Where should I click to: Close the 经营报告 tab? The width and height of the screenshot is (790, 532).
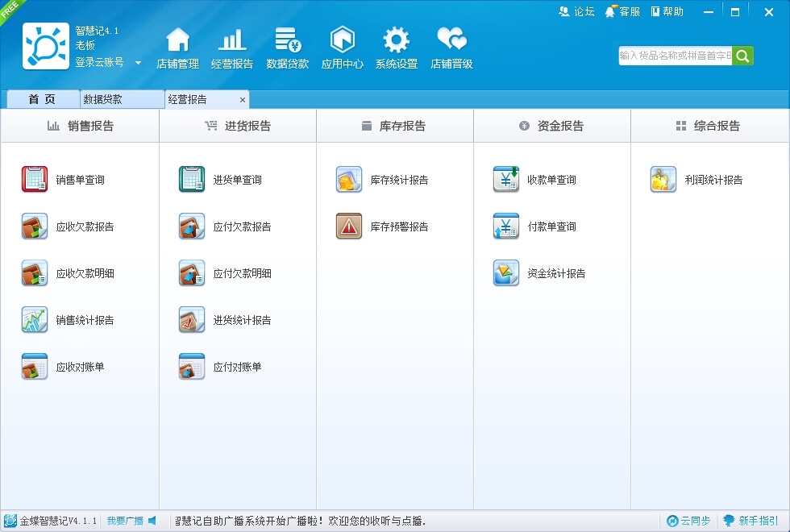(243, 100)
